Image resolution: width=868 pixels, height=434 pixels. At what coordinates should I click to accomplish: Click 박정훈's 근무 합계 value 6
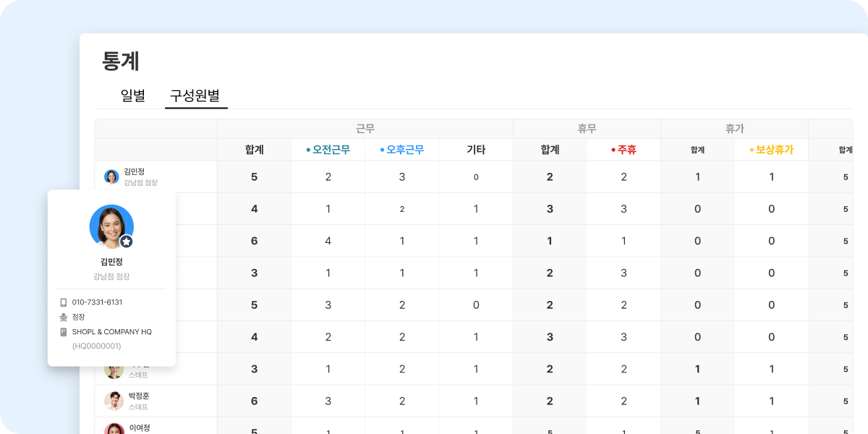coord(255,401)
